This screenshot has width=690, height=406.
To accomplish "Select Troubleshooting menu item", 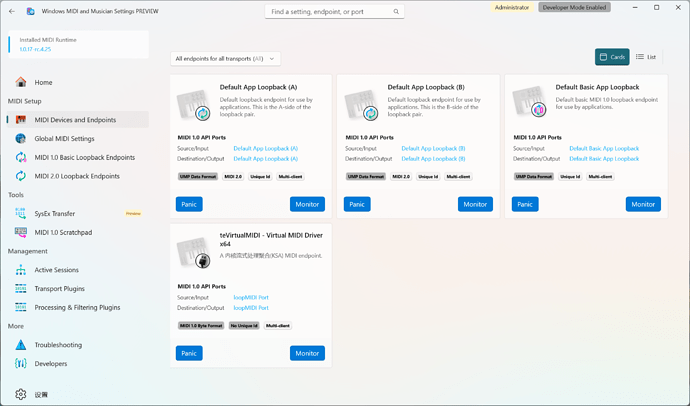I will coord(78,345).
